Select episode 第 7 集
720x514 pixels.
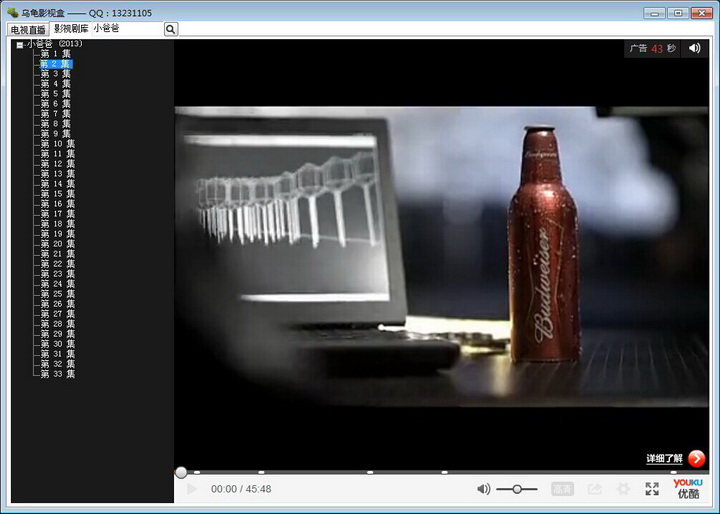point(56,114)
